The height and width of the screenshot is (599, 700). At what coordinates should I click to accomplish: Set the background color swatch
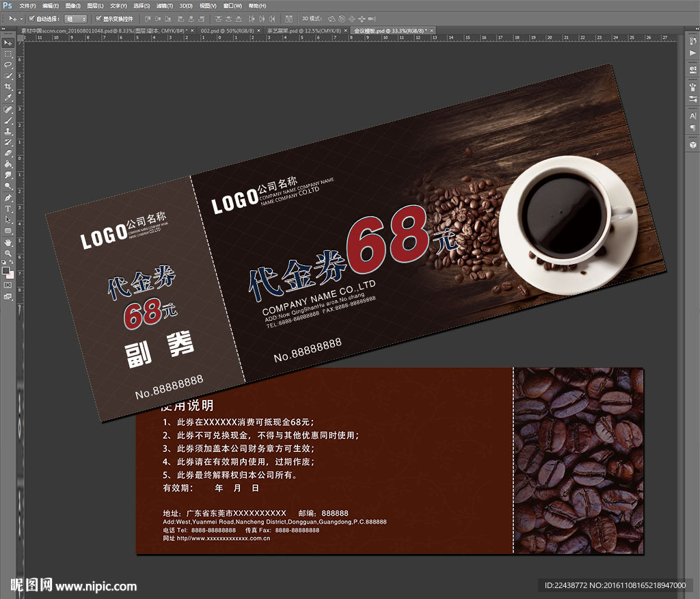(10, 274)
